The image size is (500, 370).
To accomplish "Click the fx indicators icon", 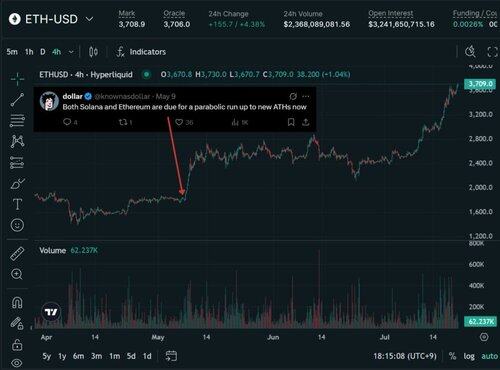I will point(120,52).
